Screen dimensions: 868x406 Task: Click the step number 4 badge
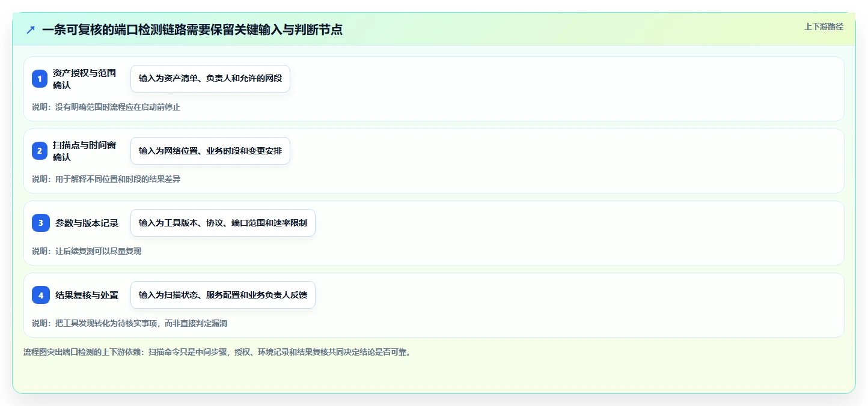(41, 295)
